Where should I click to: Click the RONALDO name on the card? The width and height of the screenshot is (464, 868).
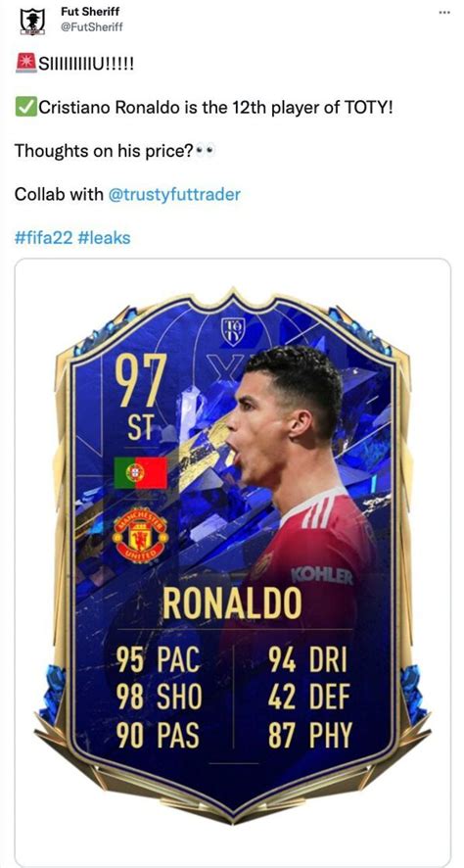[x=232, y=603]
